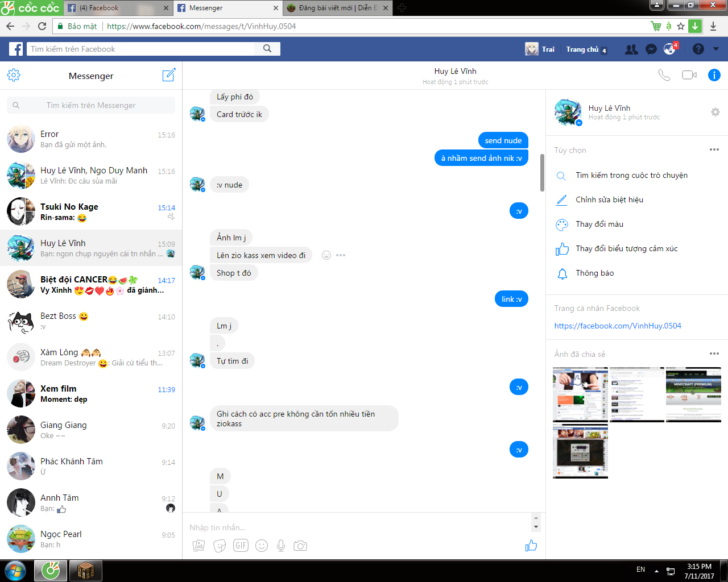Image resolution: width=728 pixels, height=582 pixels.
Task: Expand shared photos options menu
Action: pyautogui.click(x=714, y=354)
